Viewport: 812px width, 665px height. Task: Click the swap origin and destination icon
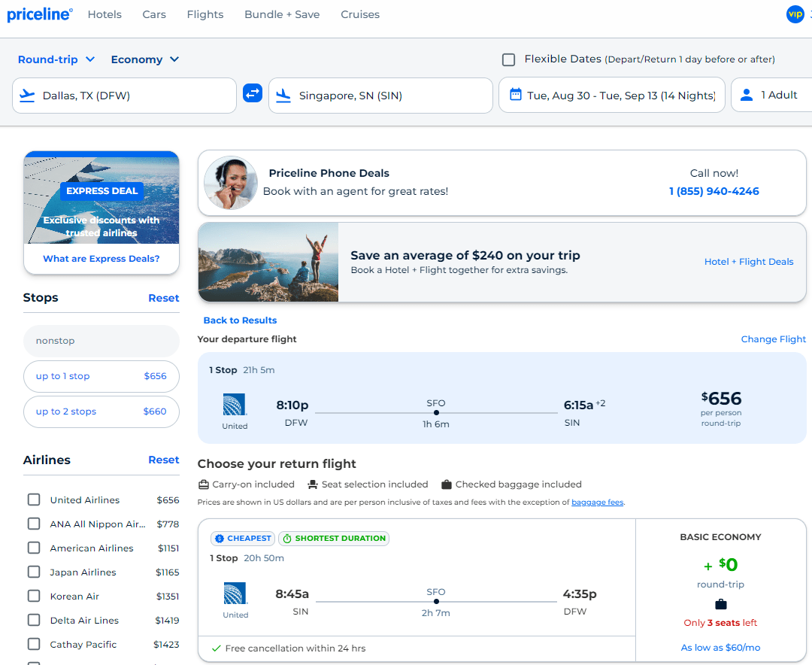[x=252, y=93]
